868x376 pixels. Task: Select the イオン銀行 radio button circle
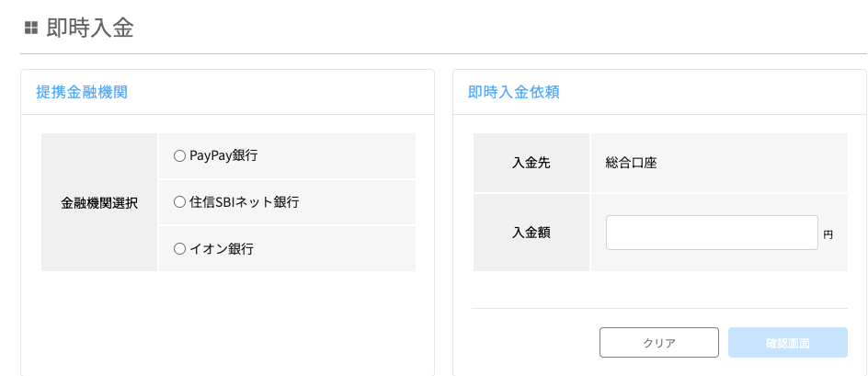click(179, 248)
